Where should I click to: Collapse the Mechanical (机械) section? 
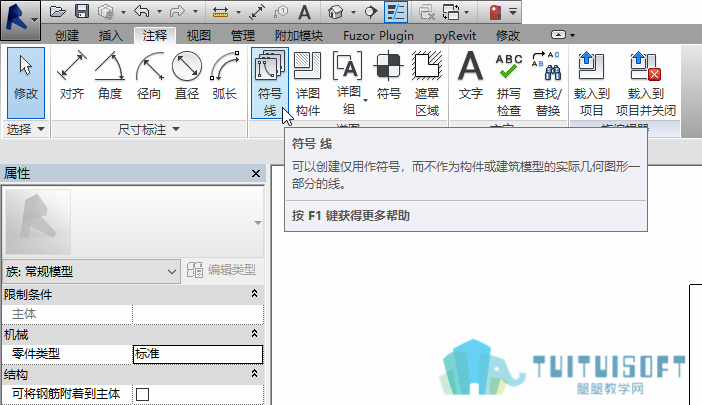(254, 333)
